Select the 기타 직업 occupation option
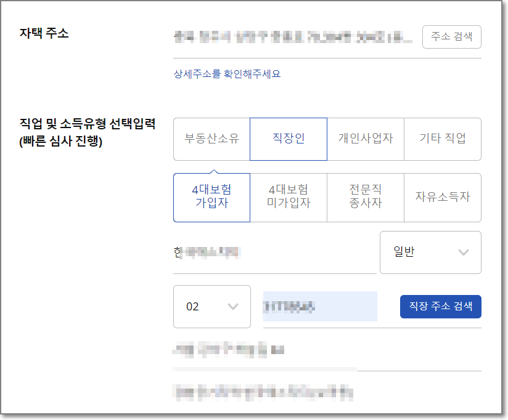Screen dimensions: 508x420 [x=443, y=139]
